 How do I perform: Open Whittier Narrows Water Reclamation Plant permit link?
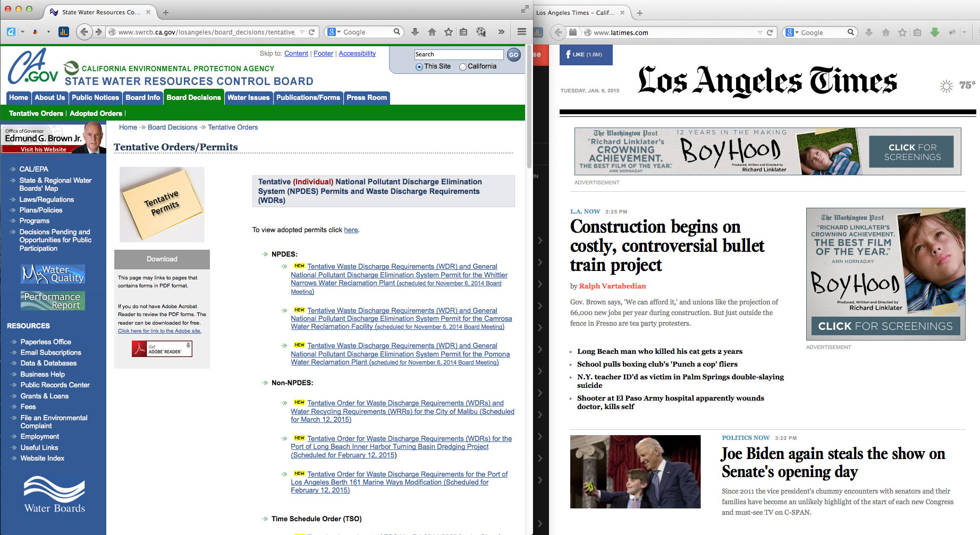point(399,279)
